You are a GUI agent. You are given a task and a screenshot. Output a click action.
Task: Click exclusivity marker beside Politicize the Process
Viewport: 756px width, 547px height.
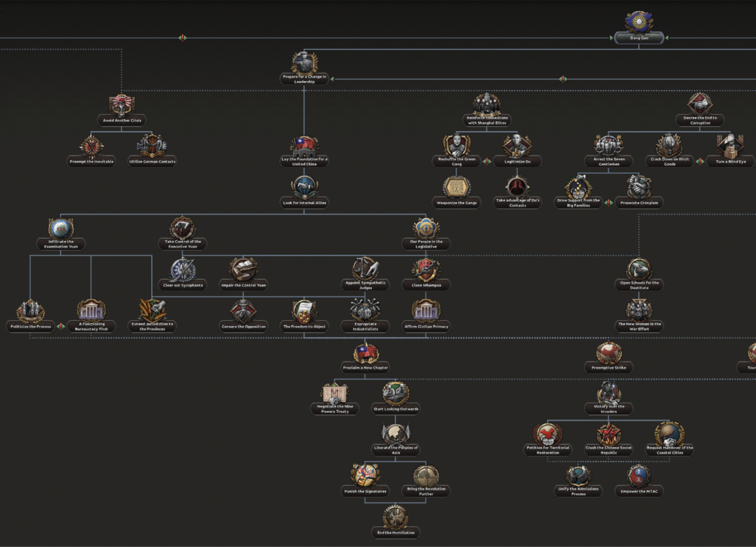[x=61, y=326]
